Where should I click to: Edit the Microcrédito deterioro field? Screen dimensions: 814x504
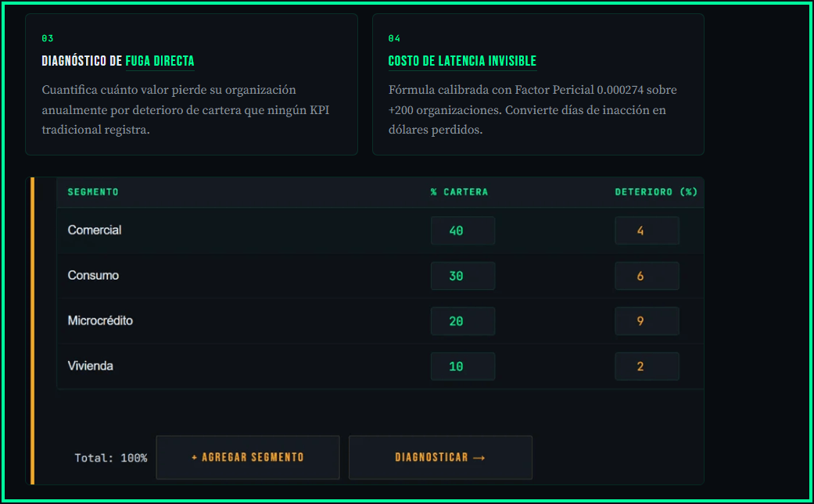pos(647,321)
